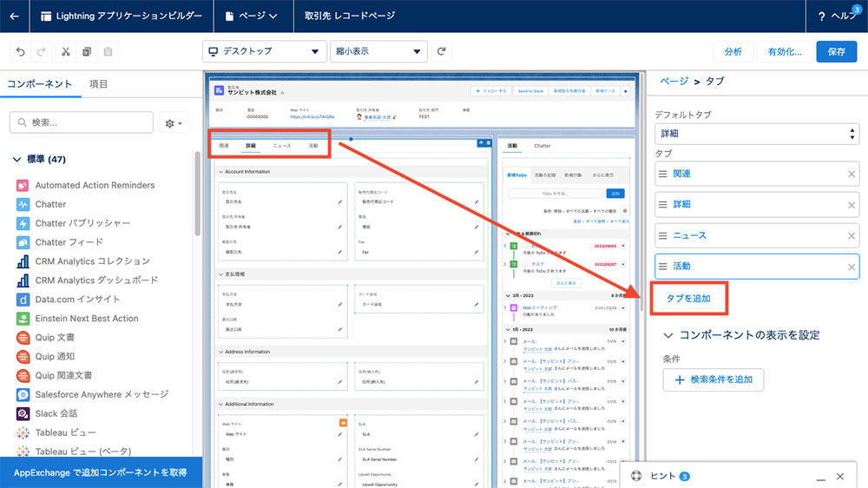Open the デフォルトタブ select box
The width and height of the screenshot is (868, 488).
pos(757,134)
